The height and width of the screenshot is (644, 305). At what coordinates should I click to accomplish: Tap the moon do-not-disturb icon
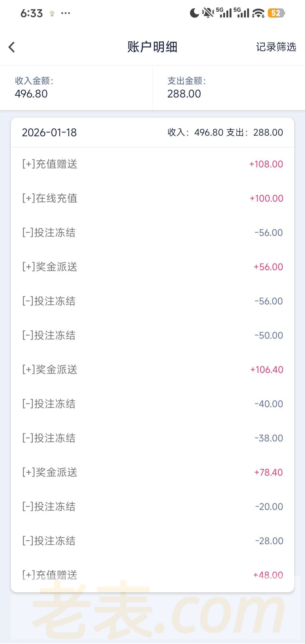[194, 13]
